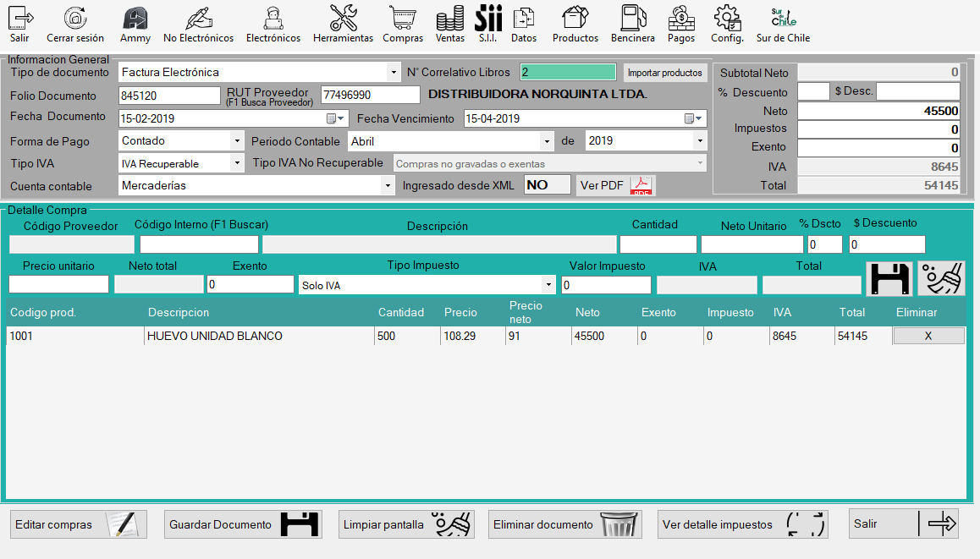
Task: Open the 2019 year dropdown
Action: pos(700,141)
